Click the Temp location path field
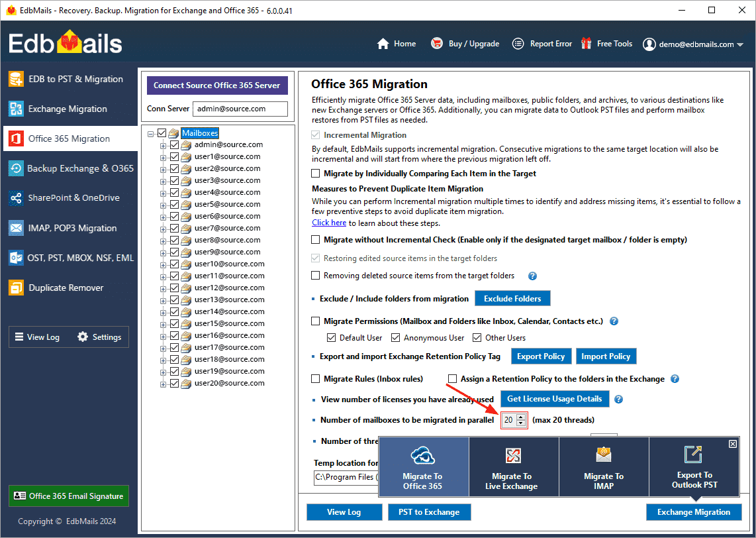The width and height of the screenshot is (756, 538). (x=346, y=477)
